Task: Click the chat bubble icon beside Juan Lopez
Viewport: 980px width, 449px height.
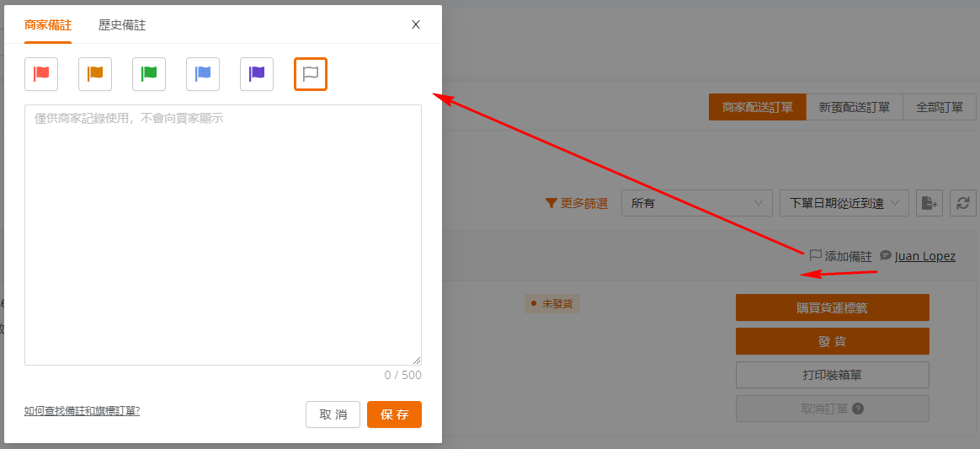Action: pyautogui.click(x=885, y=255)
